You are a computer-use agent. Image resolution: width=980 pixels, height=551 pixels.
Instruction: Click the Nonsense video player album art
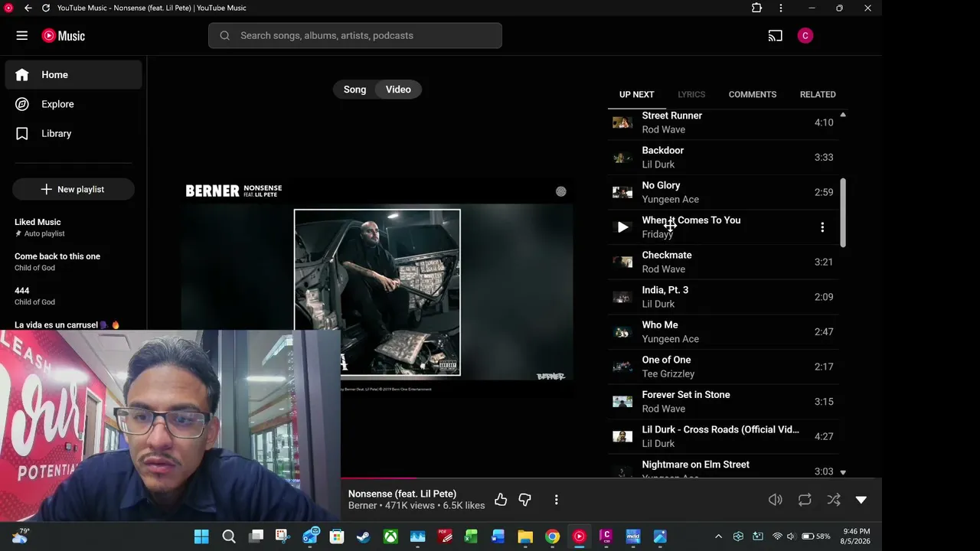point(377,292)
